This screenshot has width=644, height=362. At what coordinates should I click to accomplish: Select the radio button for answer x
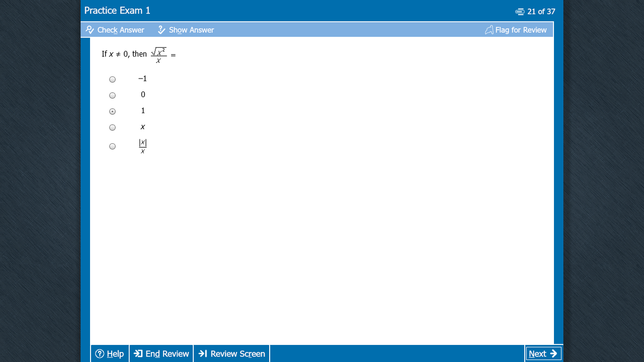(x=112, y=128)
